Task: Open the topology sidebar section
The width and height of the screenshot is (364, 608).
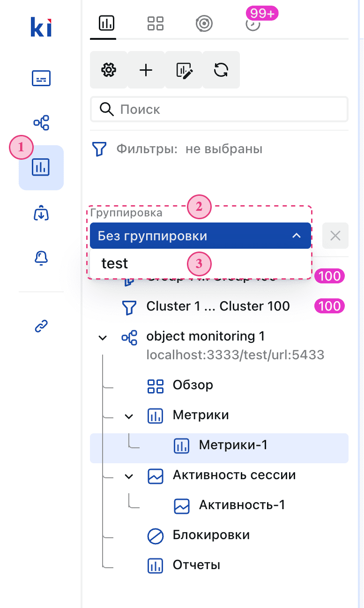Action: pos(41,122)
